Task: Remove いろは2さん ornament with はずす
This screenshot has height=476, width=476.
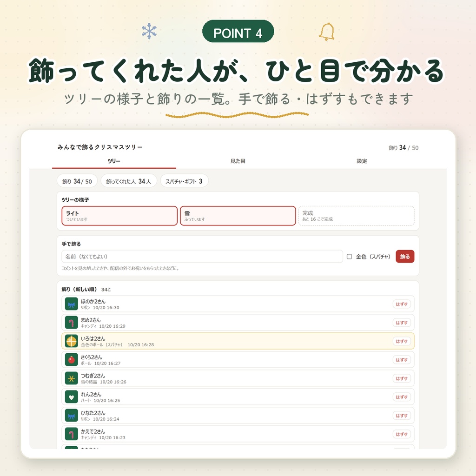Action: (402, 341)
